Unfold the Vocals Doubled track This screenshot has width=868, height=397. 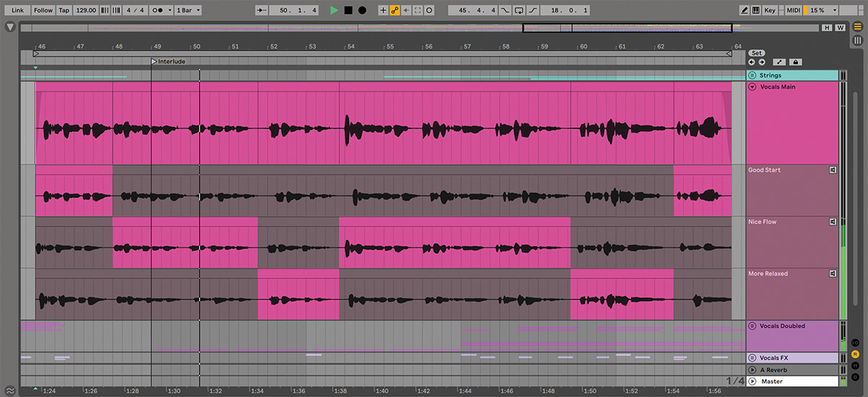752,326
